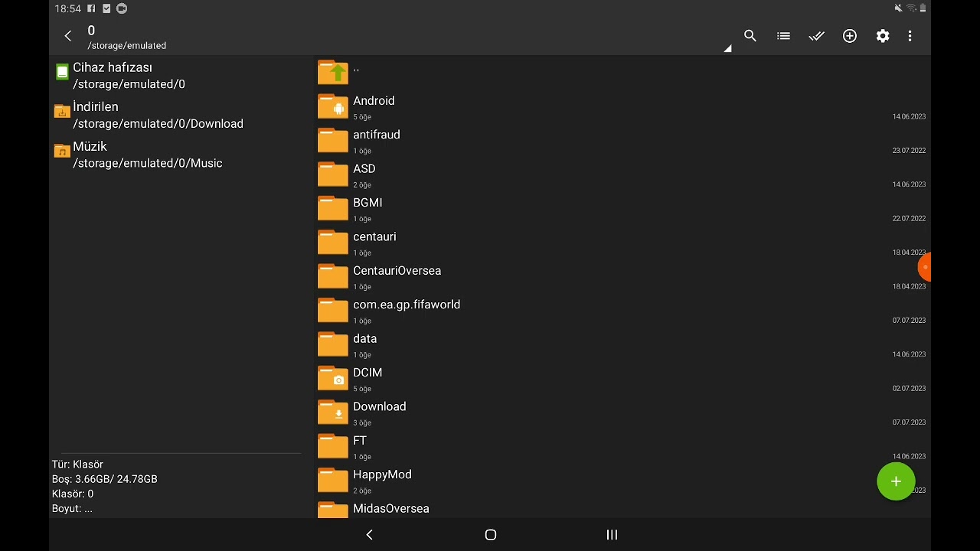Open the small triangle dropdown by the path bar
Screen dimensions: 980x551
[x=727, y=48]
